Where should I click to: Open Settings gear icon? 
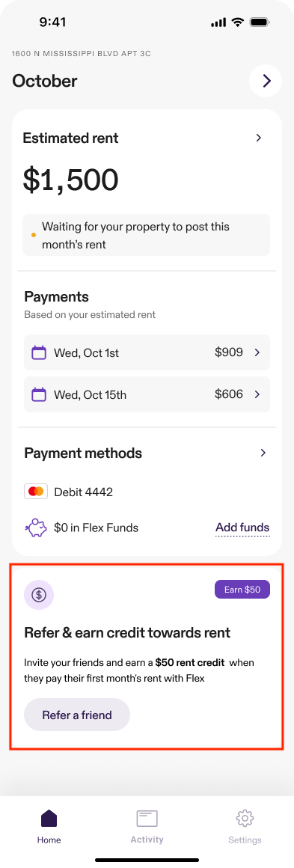pyautogui.click(x=245, y=818)
